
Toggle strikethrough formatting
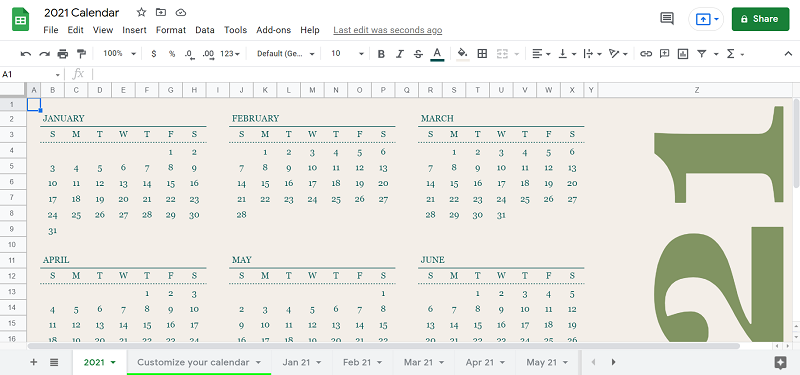(418, 54)
